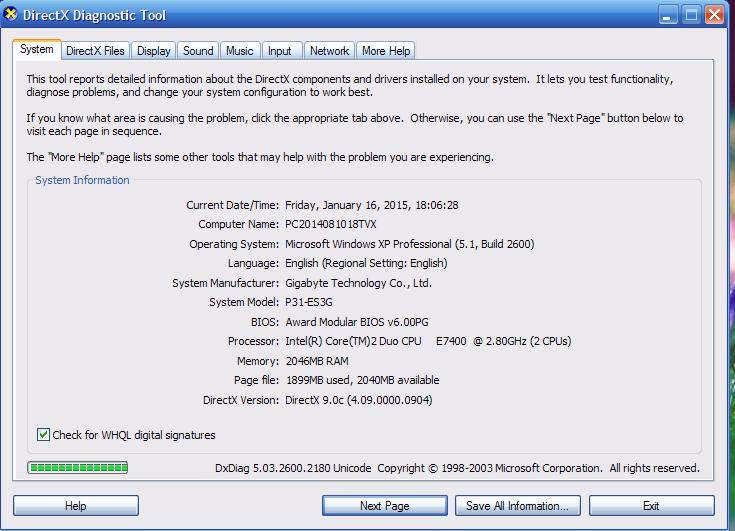Click DirectX 9.0c version value
The width and height of the screenshot is (735, 531).
[359, 400]
